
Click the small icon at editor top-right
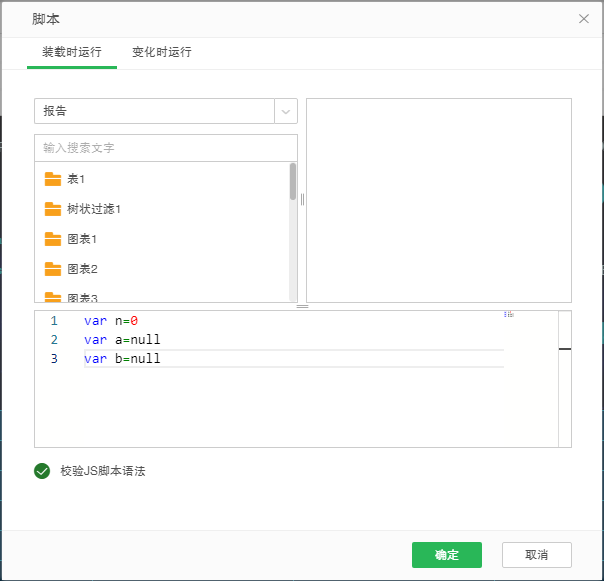click(x=509, y=314)
